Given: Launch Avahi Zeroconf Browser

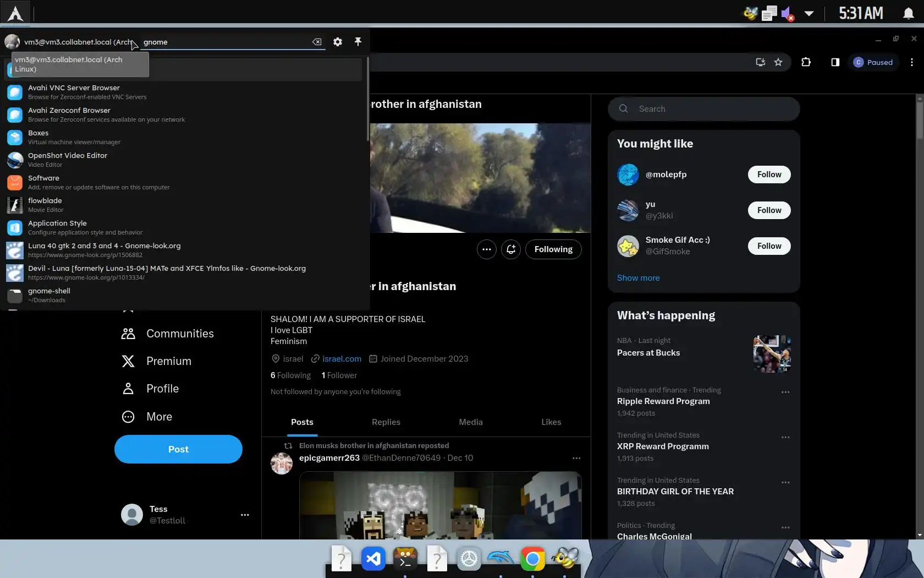Looking at the screenshot, I should (x=184, y=114).
